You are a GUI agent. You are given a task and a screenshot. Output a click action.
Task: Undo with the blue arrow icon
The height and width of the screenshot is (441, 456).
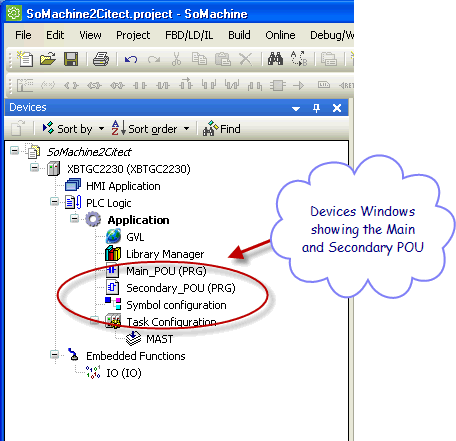[x=131, y=60]
